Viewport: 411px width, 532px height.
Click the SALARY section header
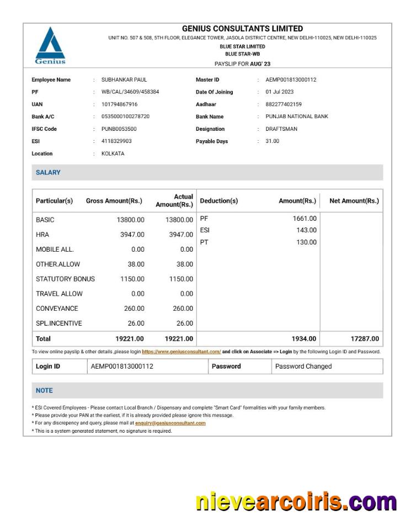[x=48, y=173]
